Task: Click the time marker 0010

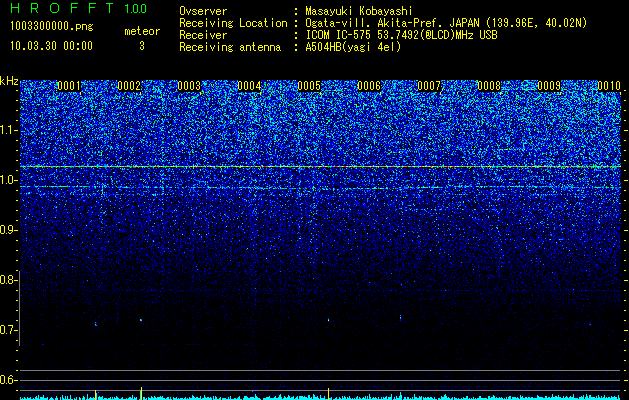Action: coord(609,86)
